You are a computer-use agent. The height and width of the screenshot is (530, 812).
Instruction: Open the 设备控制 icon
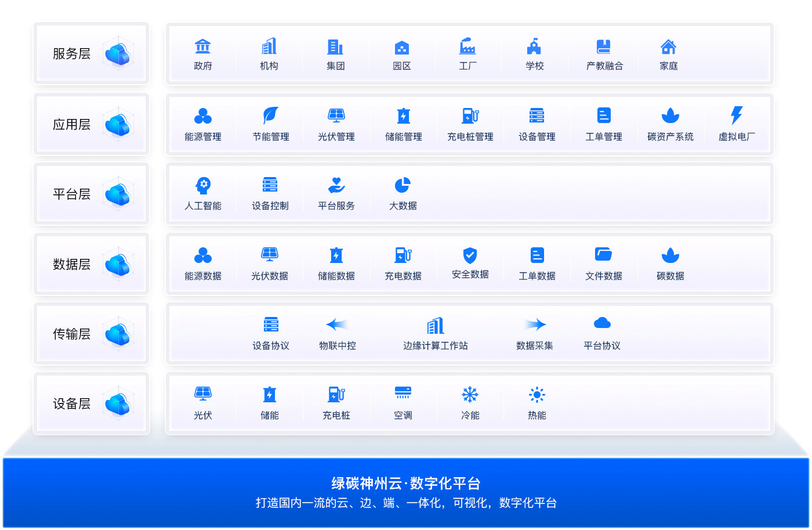(x=270, y=185)
